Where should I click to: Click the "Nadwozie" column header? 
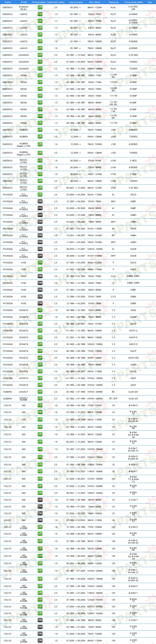(x=114, y=2)
